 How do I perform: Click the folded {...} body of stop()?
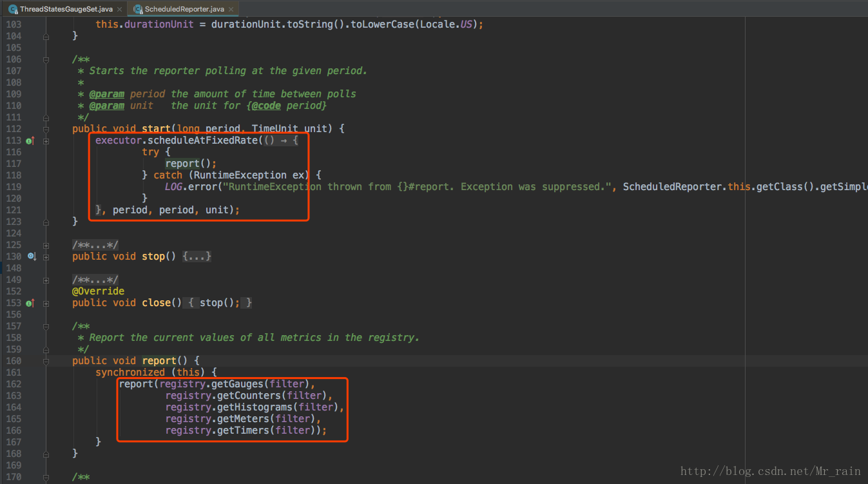pos(197,257)
